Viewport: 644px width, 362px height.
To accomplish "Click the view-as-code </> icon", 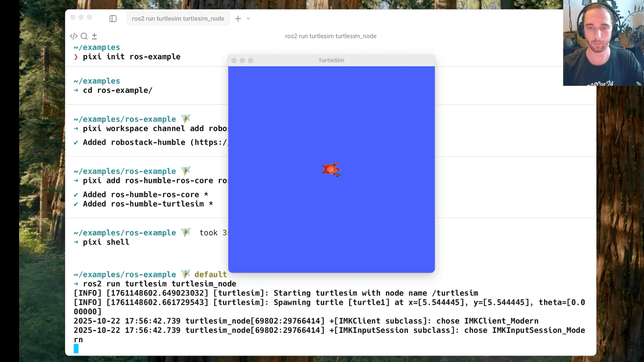I will (73, 36).
